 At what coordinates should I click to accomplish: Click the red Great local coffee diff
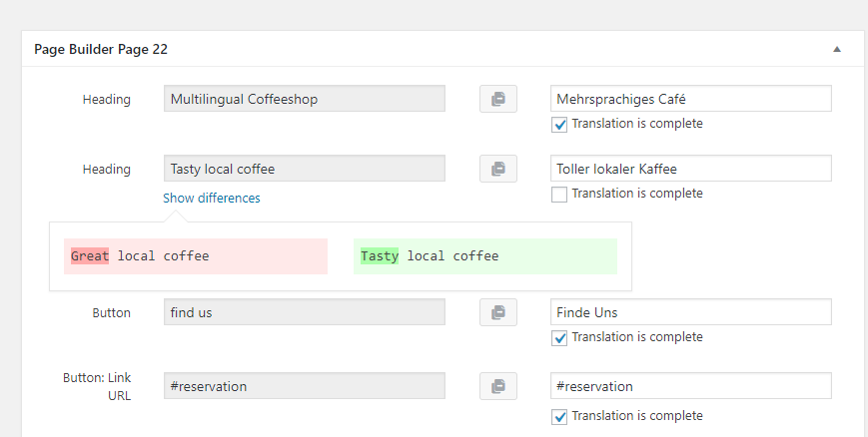(196, 256)
